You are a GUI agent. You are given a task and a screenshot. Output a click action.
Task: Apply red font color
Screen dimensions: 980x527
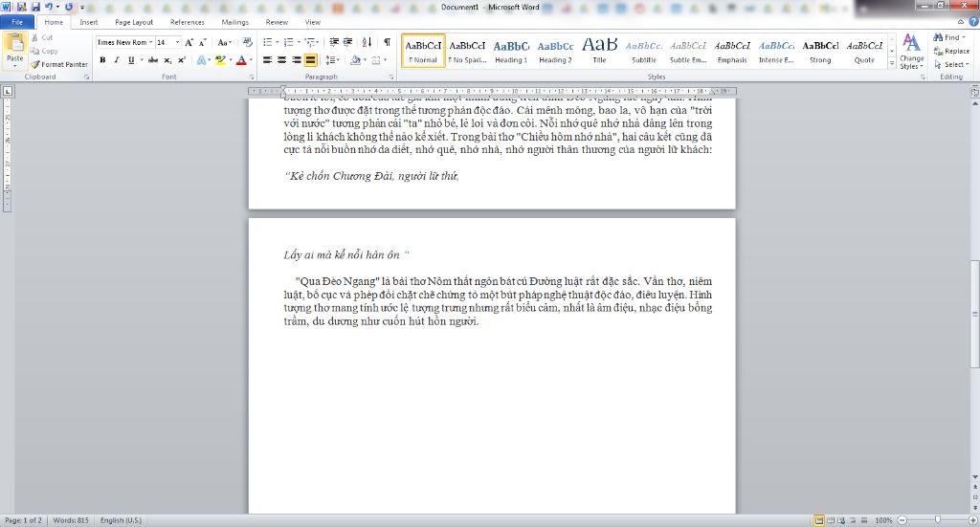[x=241, y=60]
